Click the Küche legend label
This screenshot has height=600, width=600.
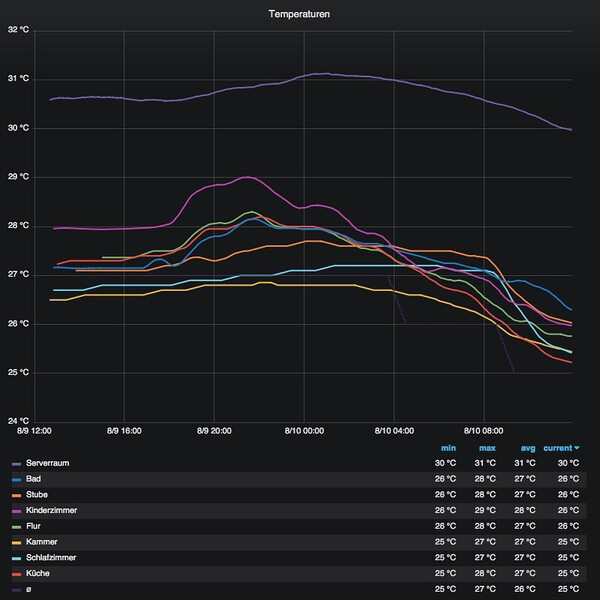(38, 573)
